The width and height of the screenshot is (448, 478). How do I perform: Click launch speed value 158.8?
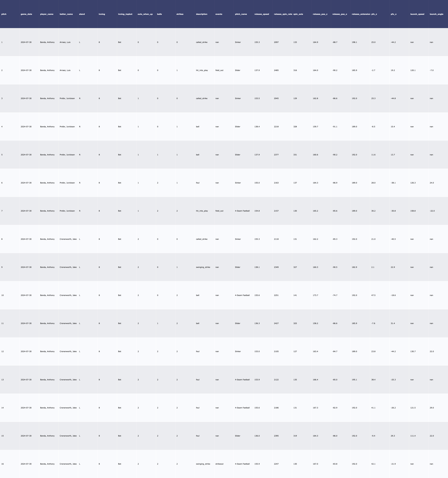click(x=413, y=211)
